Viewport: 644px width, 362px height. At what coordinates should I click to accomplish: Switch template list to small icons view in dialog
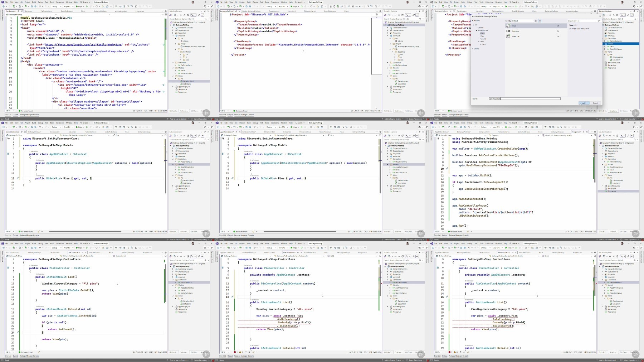pyautogui.click(x=536, y=21)
